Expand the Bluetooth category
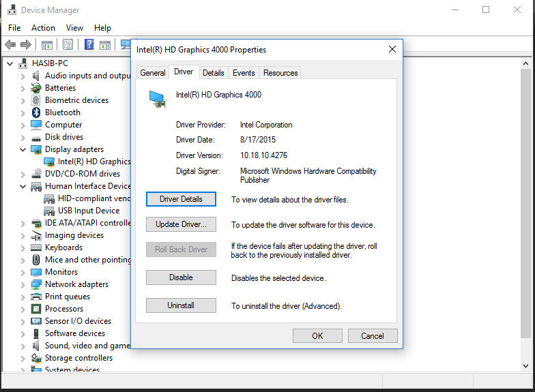Image resolution: width=535 pixels, height=392 pixels. click(x=23, y=113)
